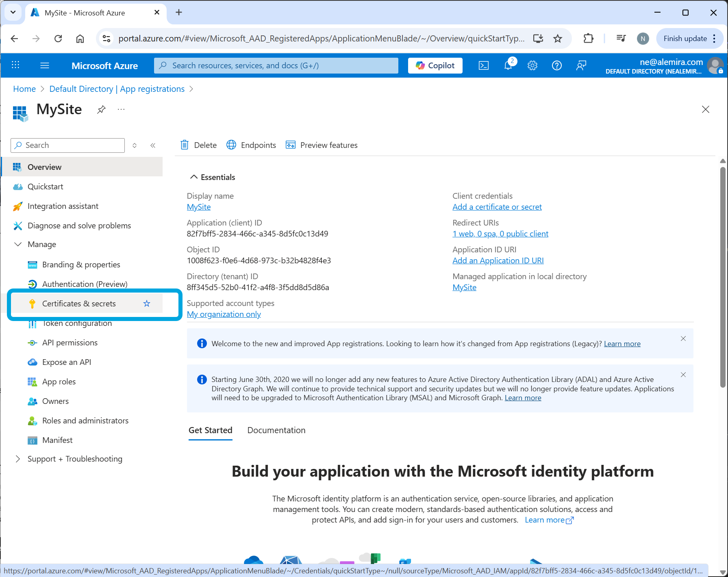Collapse the Manage menu group
The height and width of the screenshot is (577, 728).
18,244
